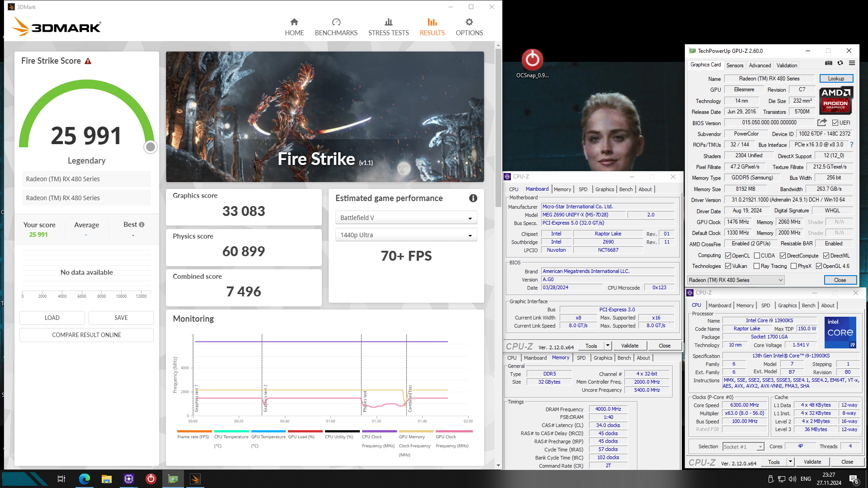Click the Fire Strike Score warning triangle
The height and width of the screenshot is (488, 868).
[88, 61]
